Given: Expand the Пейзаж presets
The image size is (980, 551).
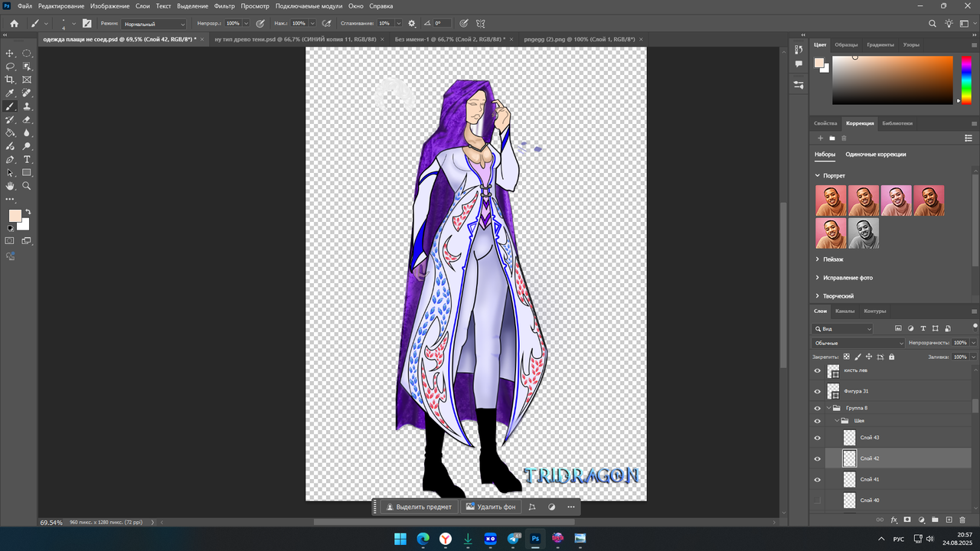Looking at the screenshot, I should pos(818,259).
